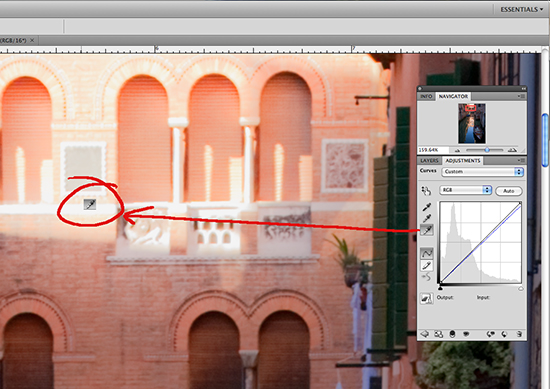Open the Adjustments panel options menu
The width and height of the screenshot is (550, 389).
(521, 160)
